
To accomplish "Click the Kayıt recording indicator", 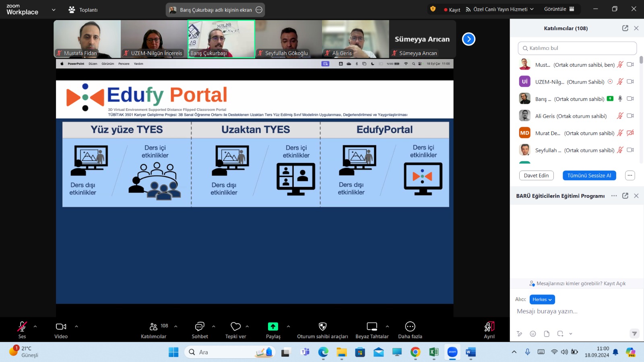I will pyautogui.click(x=452, y=10).
